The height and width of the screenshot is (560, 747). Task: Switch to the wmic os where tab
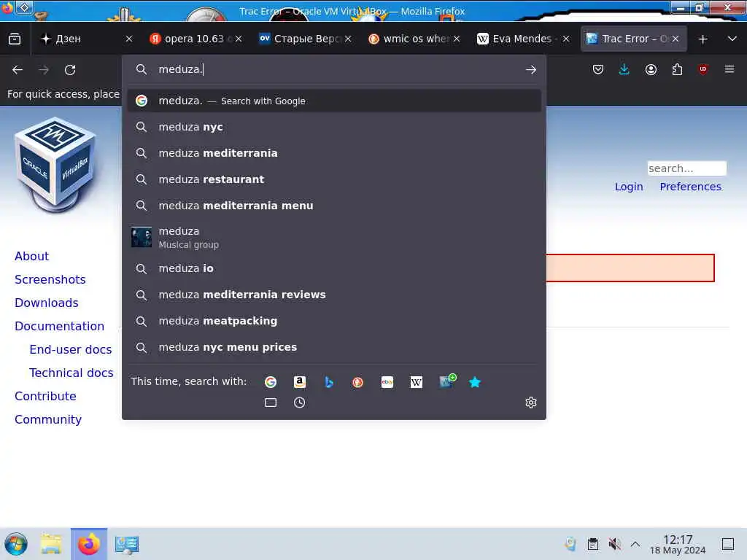(414, 39)
